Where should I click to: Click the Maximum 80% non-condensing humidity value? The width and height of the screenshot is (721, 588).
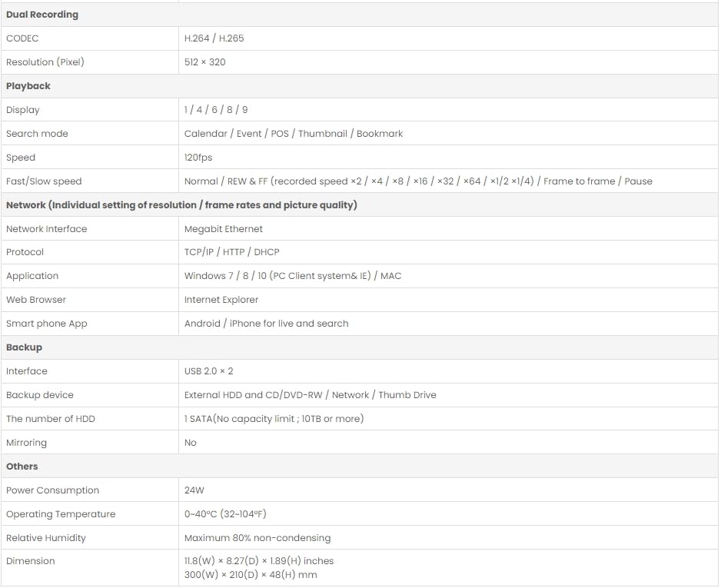click(257, 538)
